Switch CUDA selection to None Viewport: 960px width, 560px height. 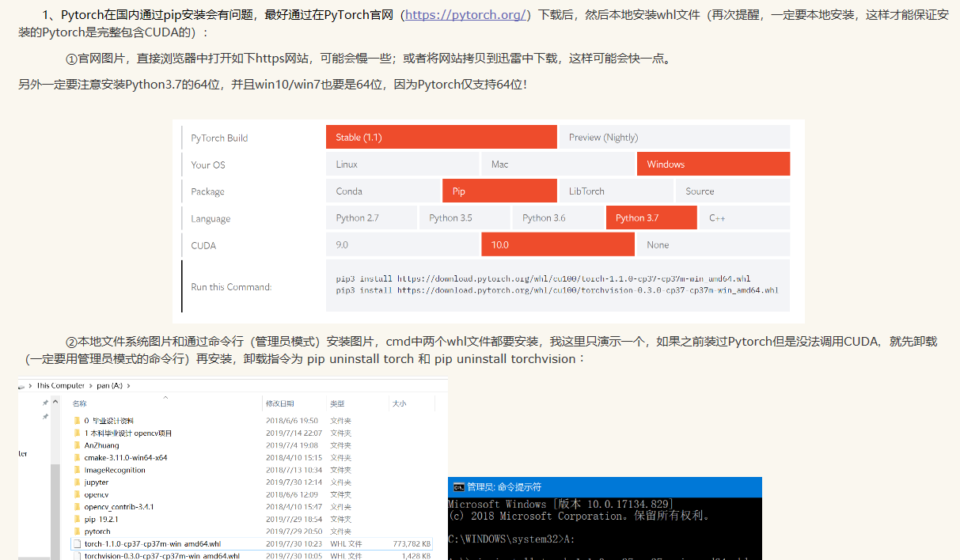click(711, 244)
